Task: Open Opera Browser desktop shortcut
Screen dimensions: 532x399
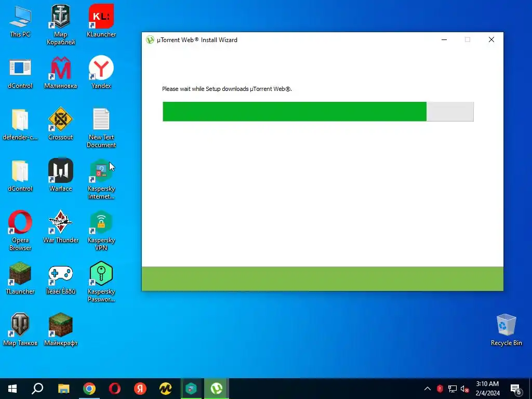Action: 20,231
